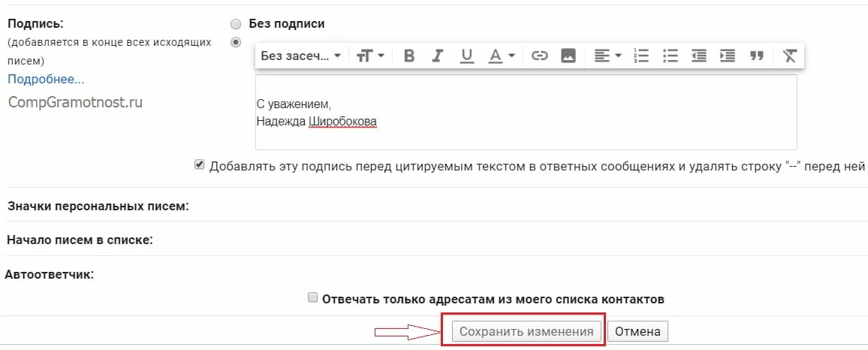This screenshot has width=868, height=350.
Task: Open text size dropdown
Action: (370, 56)
